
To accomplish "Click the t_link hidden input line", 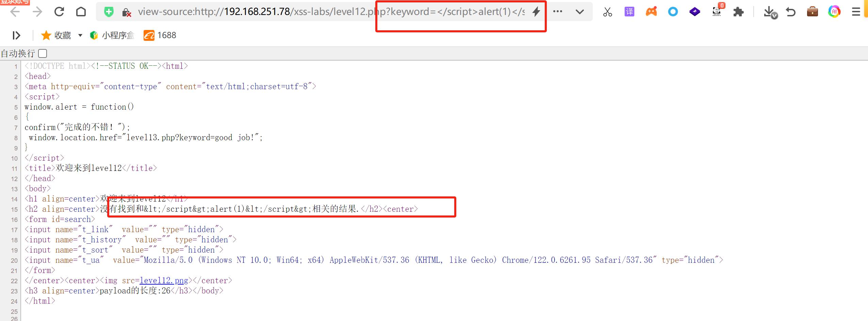I will (124, 229).
